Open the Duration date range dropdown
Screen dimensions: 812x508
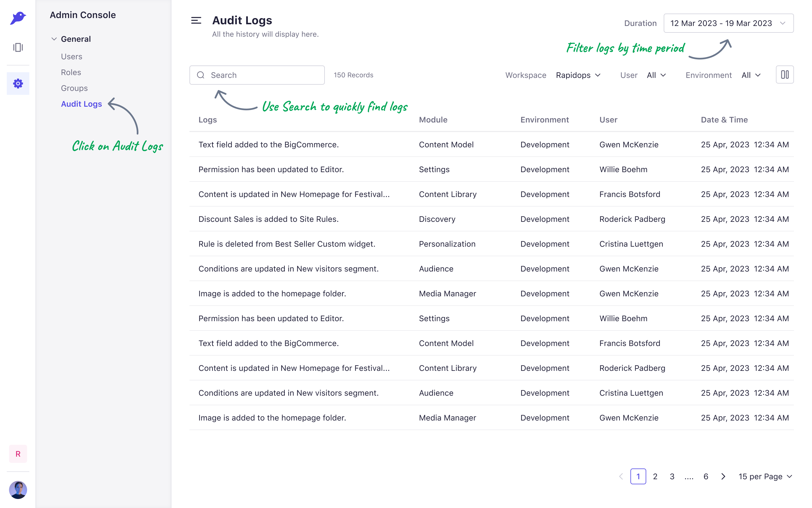pyautogui.click(x=729, y=23)
